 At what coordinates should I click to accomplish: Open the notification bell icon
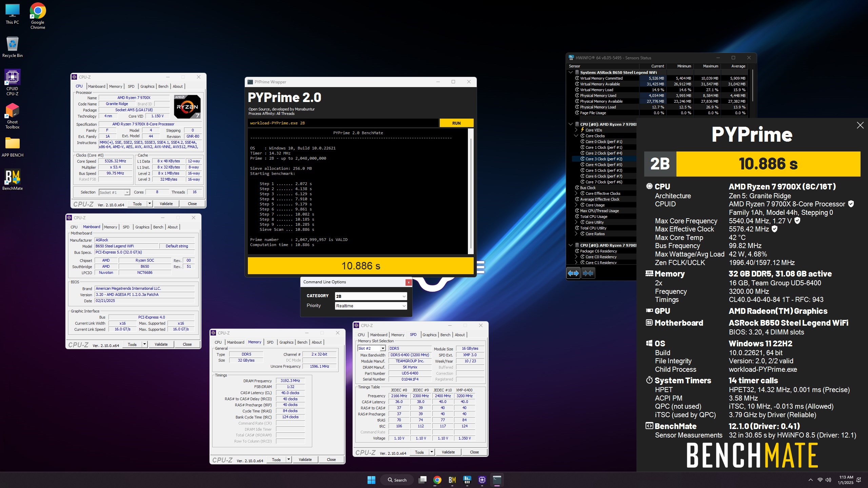point(859,480)
